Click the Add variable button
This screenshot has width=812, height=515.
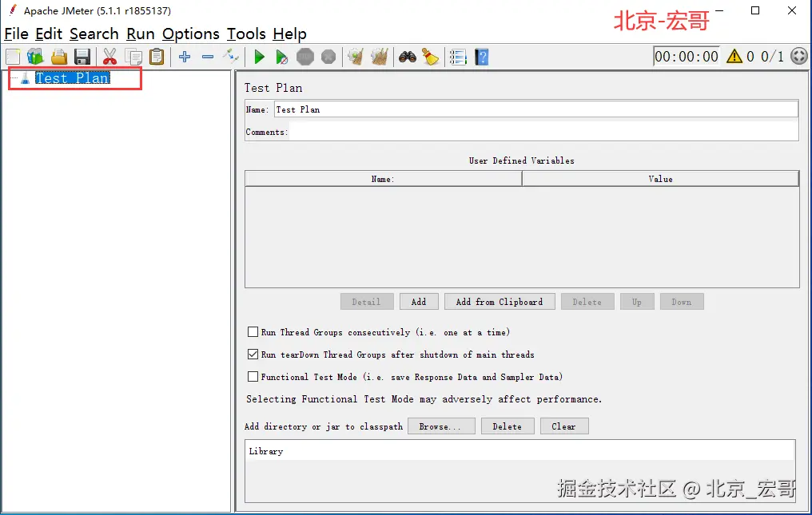click(419, 302)
